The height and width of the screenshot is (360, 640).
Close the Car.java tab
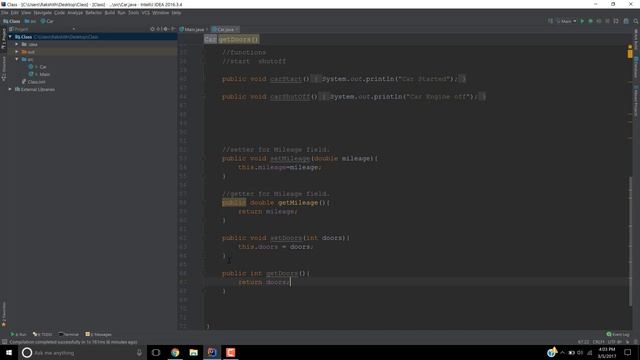[237, 29]
